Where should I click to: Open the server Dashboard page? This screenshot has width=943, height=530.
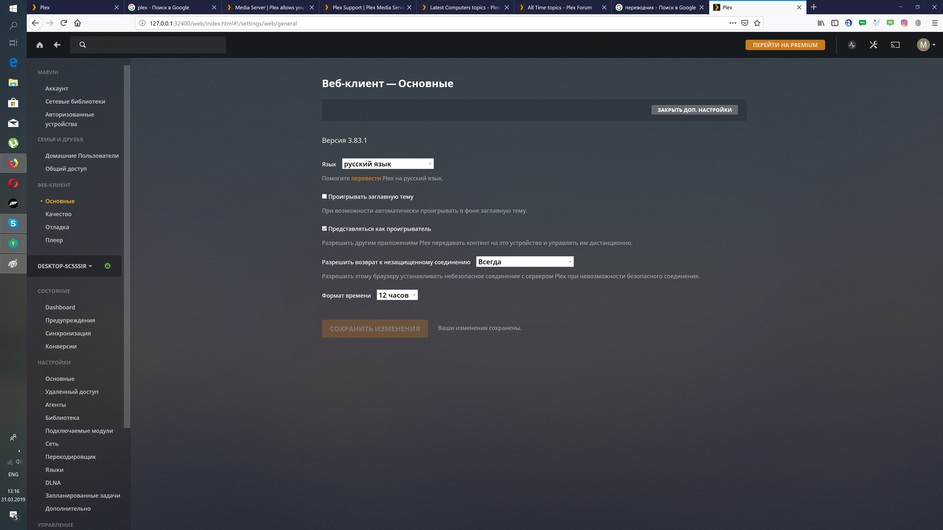60,307
